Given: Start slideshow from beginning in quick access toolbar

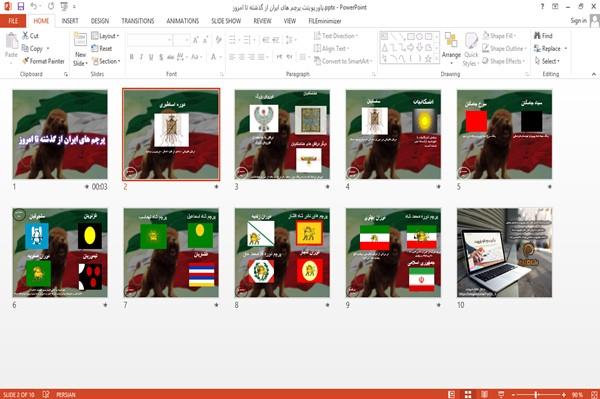Looking at the screenshot, I should pyautogui.click(x=64, y=6).
